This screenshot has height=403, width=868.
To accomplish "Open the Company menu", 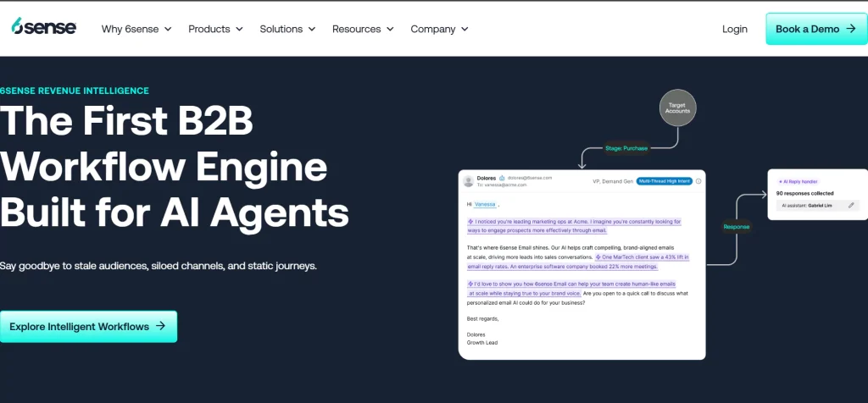I will coord(439,29).
